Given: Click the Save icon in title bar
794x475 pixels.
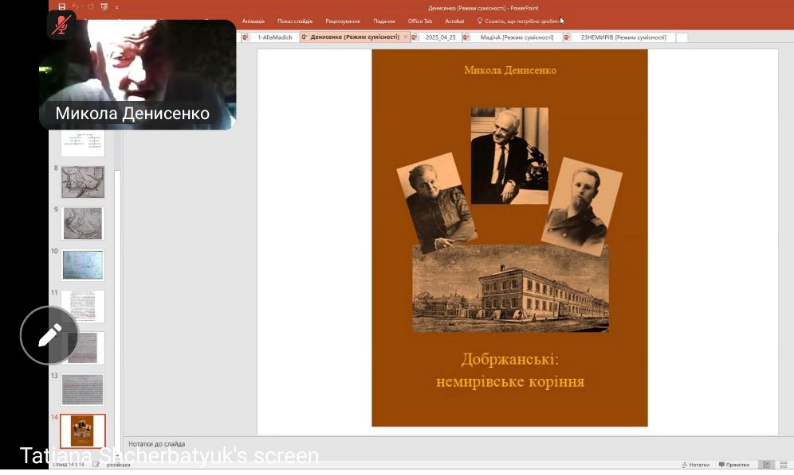Looking at the screenshot, I should coord(60,8).
